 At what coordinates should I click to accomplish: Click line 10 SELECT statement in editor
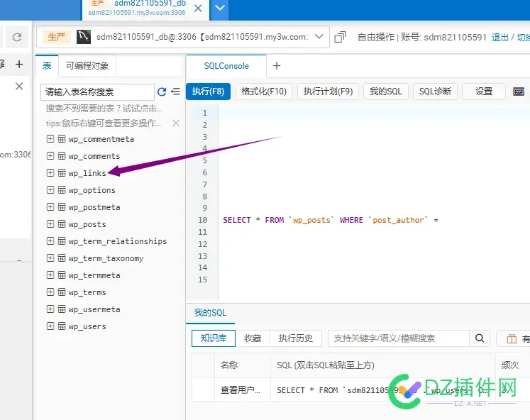pyautogui.click(x=330, y=220)
